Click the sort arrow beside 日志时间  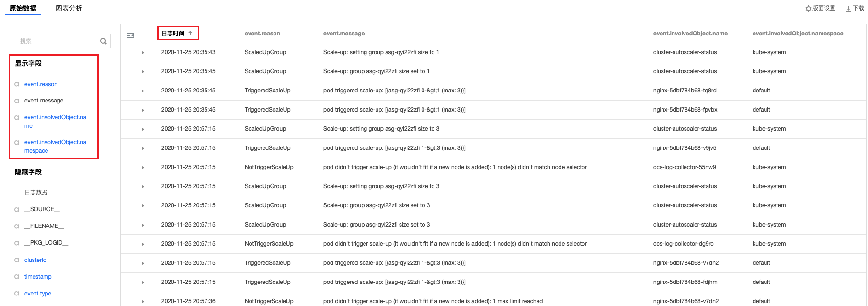[190, 33]
